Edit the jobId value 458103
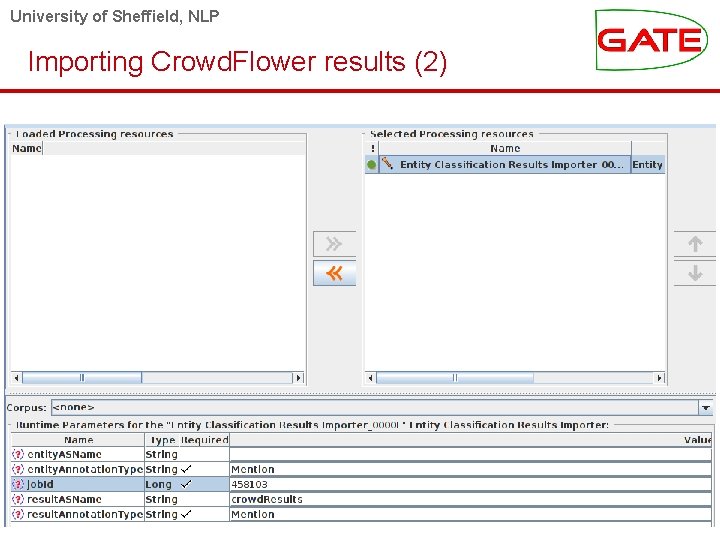This screenshot has height=540, width=720. [470, 484]
